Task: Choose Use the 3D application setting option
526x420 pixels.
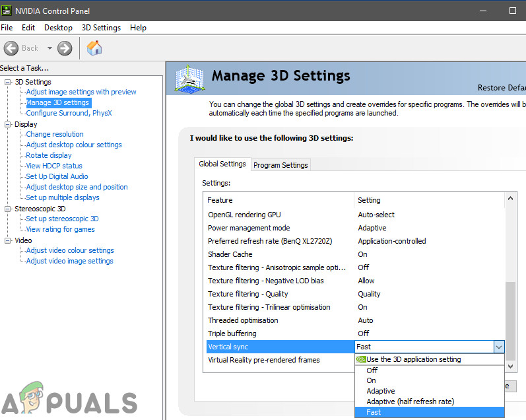Action: (x=430, y=359)
